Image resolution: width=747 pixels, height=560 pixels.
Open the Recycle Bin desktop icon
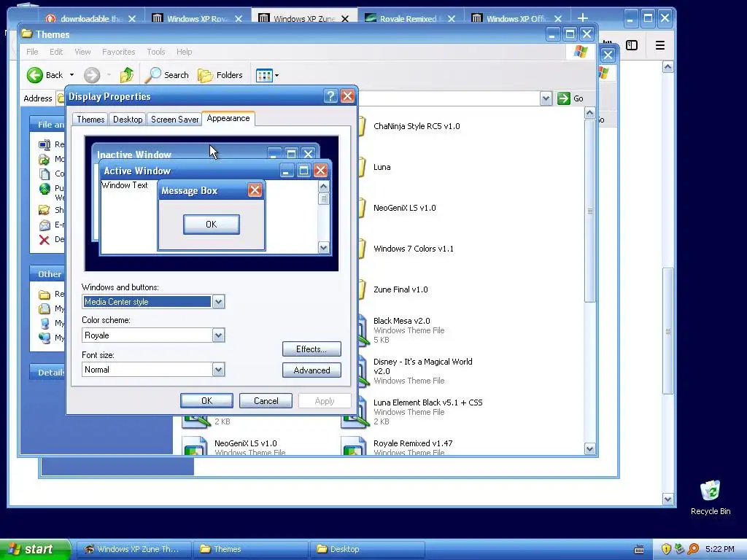pyautogui.click(x=711, y=497)
